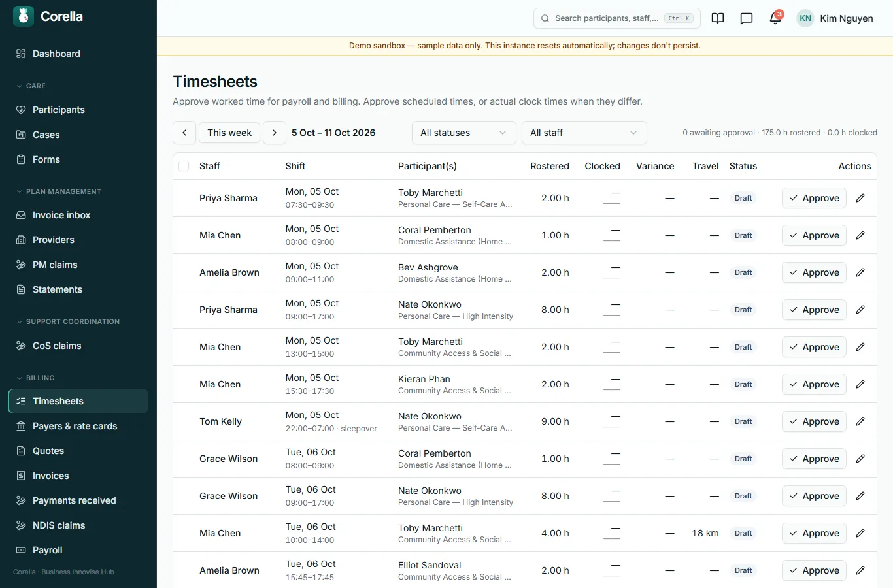Approve Elliot Sandoval shift for Amelia Brown
The height and width of the screenshot is (588, 893).
814,570
